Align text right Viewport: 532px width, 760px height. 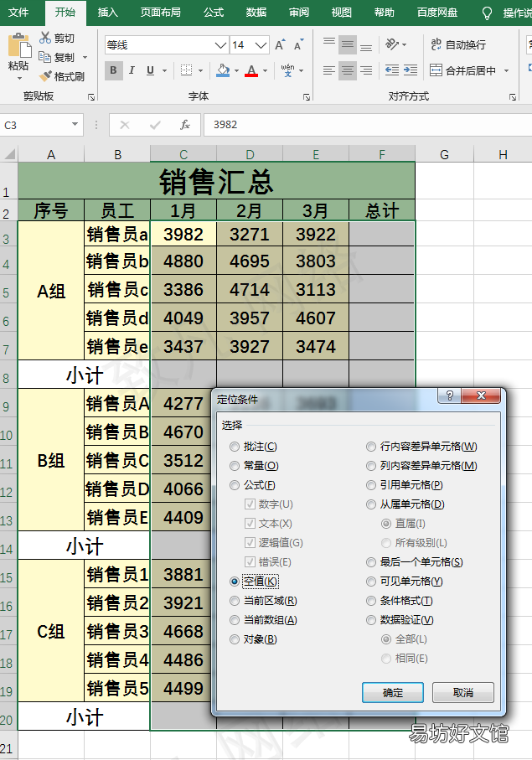click(366, 70)
